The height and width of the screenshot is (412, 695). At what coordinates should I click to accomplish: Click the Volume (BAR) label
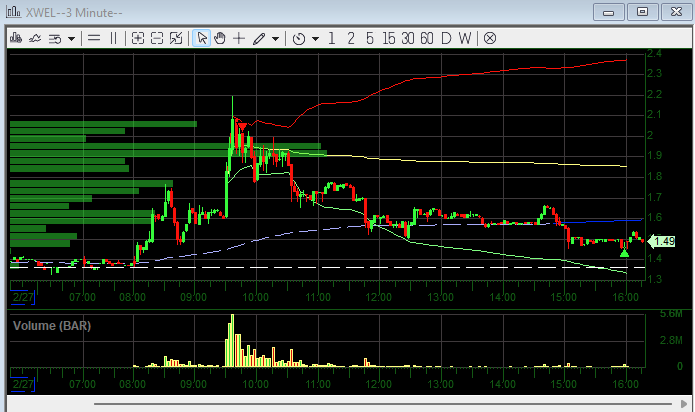click(52, 326)
